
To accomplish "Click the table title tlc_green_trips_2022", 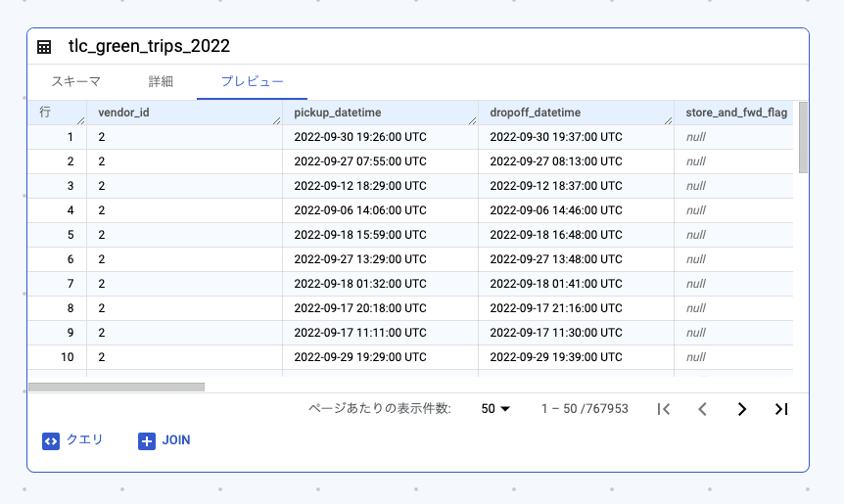I will click(x=149, y=46).
